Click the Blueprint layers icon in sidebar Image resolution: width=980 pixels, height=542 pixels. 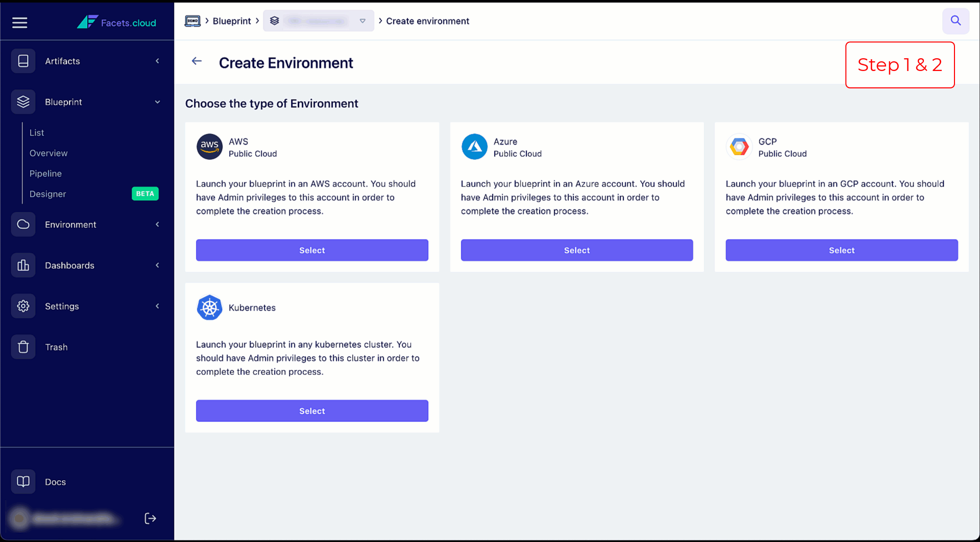tap(23, 102)
